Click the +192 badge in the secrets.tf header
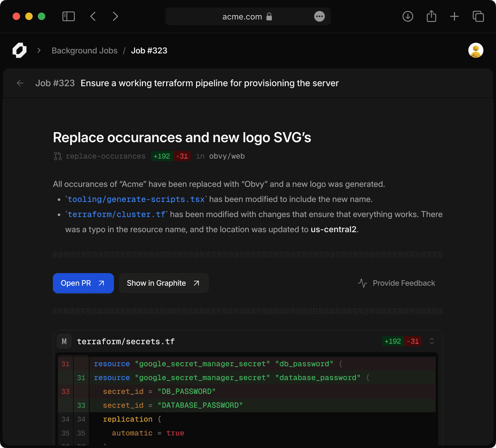The height and width of the screenshot is (448, 496). [x=392, y=341]
